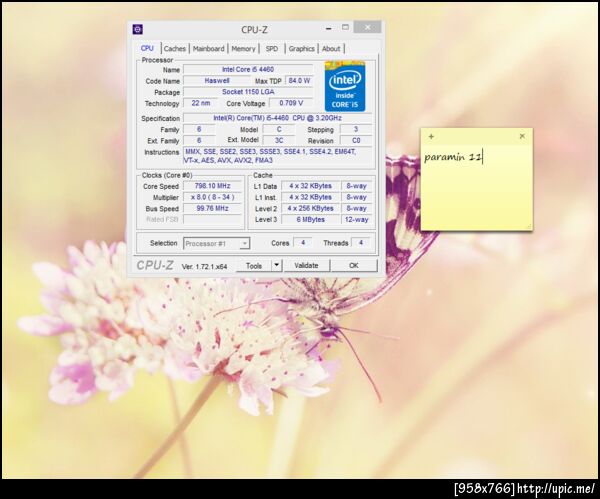Click the Tools button
The height and width of the screenshot is (499, 600).
pos(254,265)
